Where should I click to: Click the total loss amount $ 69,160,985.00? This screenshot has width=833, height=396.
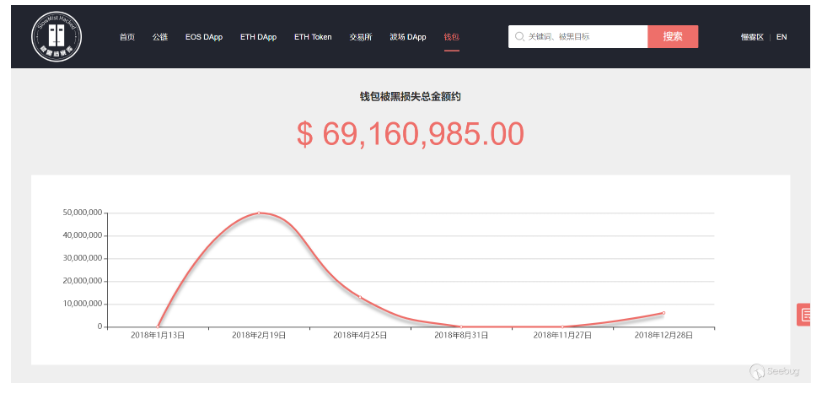(410, 133)
